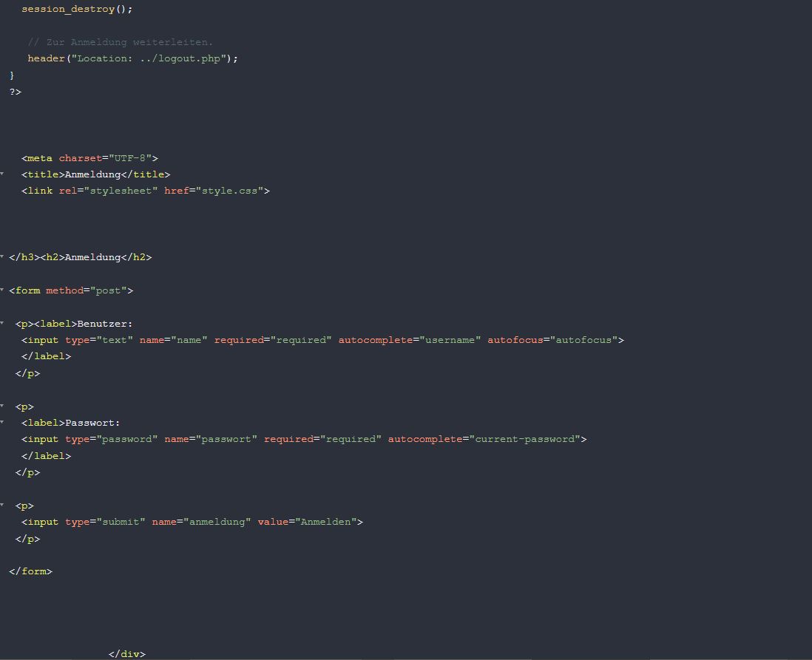
Task: Fold the paragraph containing the submit input
Action: [2, 506]
